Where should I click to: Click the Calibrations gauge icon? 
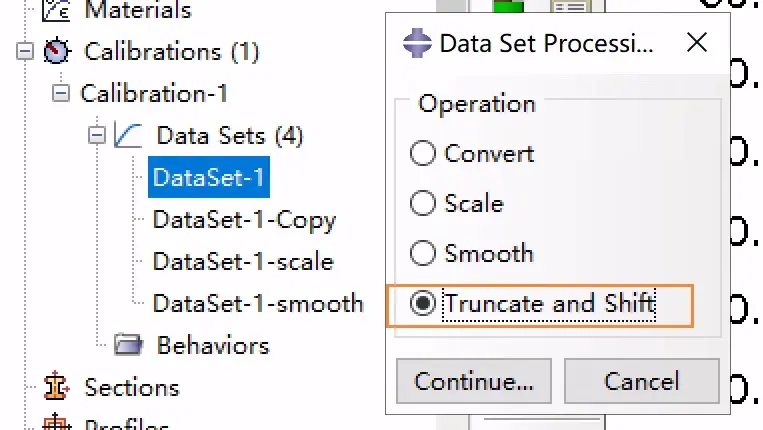(57, 51)
